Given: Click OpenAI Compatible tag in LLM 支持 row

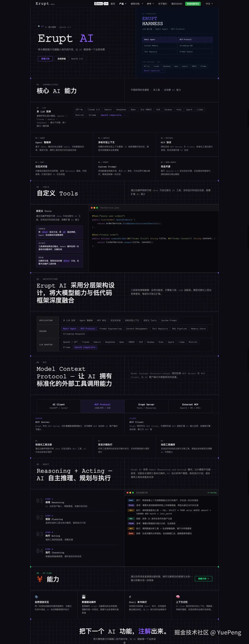Looking at the screenshot, I should click(x=113, y=115).
